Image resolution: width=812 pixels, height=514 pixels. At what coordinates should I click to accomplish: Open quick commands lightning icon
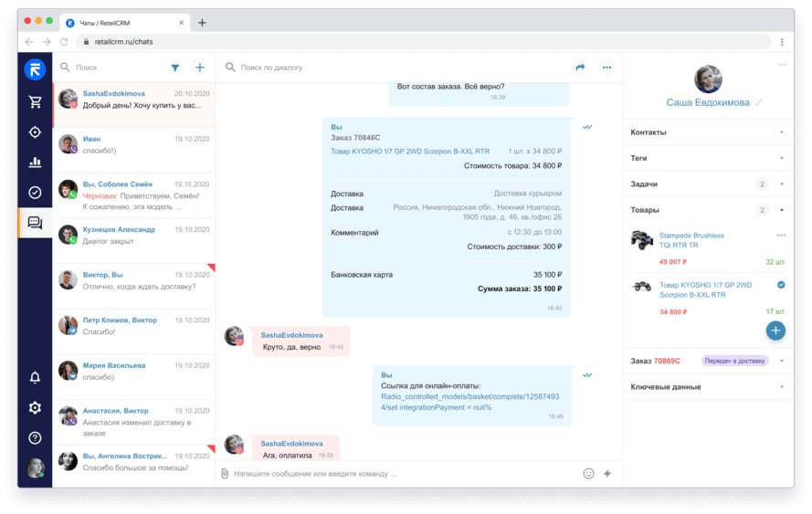[x=606, y=474]
